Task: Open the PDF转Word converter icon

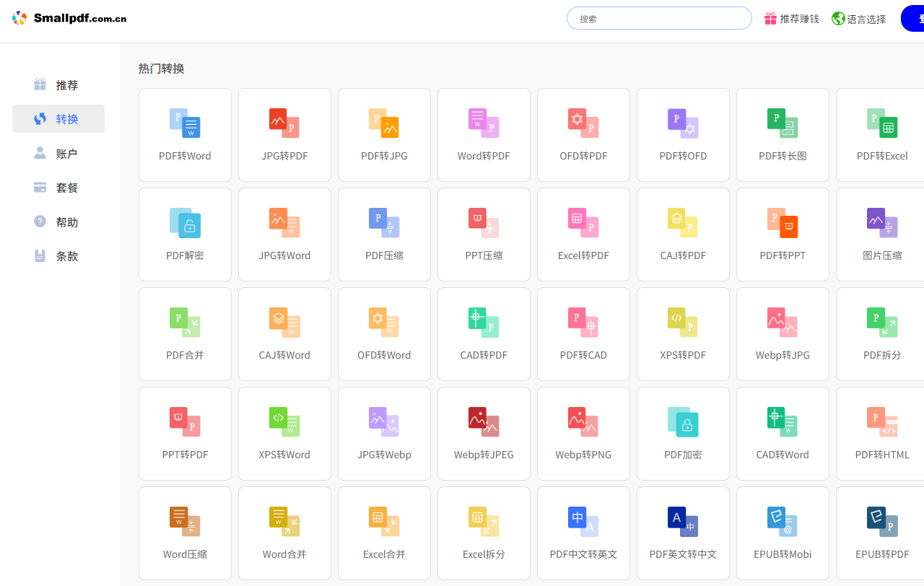Action: click(x=185, y=123)
